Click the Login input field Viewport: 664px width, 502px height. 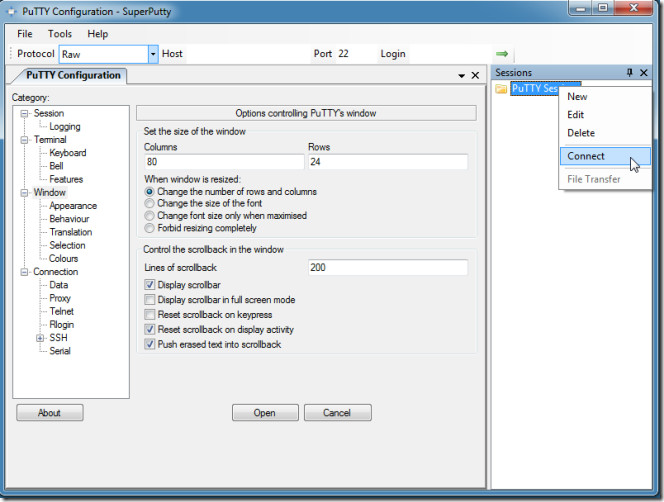pyautogui.click(x=451, y=54)
